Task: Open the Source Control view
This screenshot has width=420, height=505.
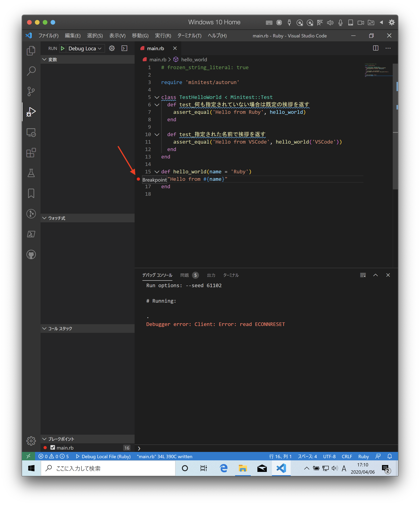Action: click(x=31, y=91)
